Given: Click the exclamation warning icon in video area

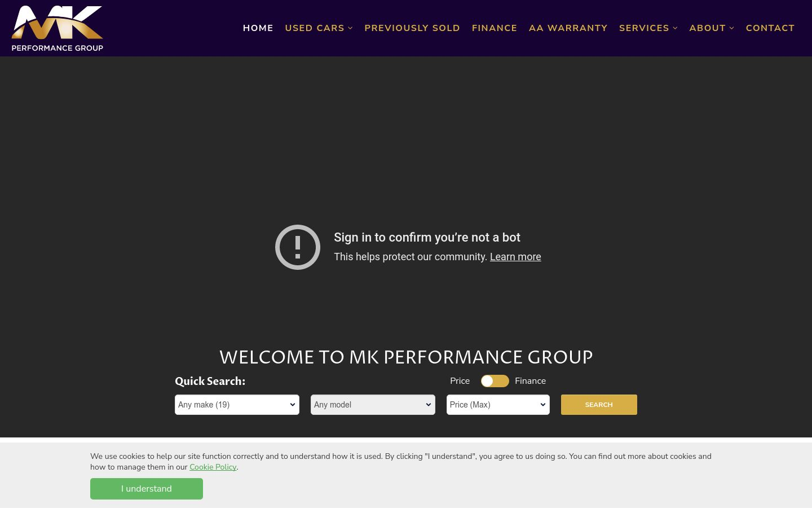Looking at the screenshot, I should pos(298,247).
